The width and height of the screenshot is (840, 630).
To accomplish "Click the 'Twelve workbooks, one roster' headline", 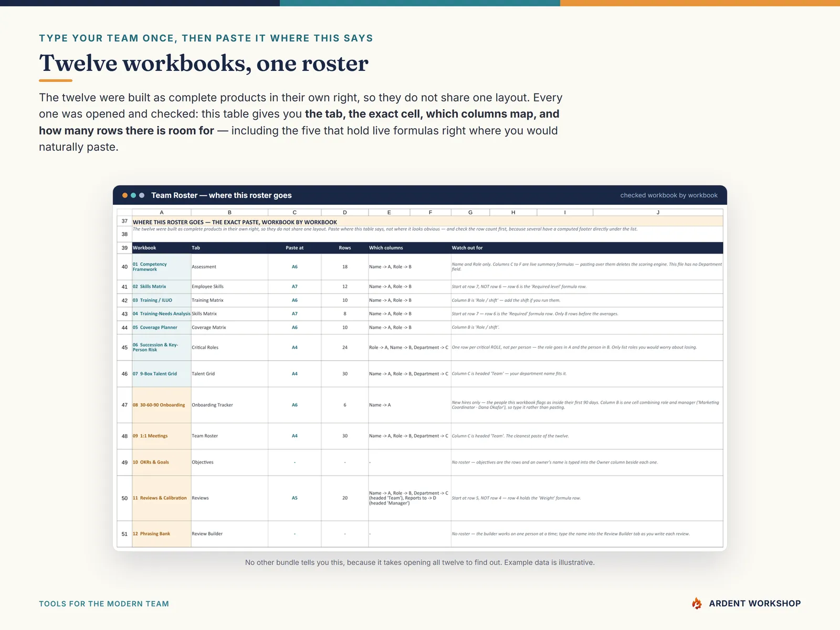I will (x=204, y=64).
